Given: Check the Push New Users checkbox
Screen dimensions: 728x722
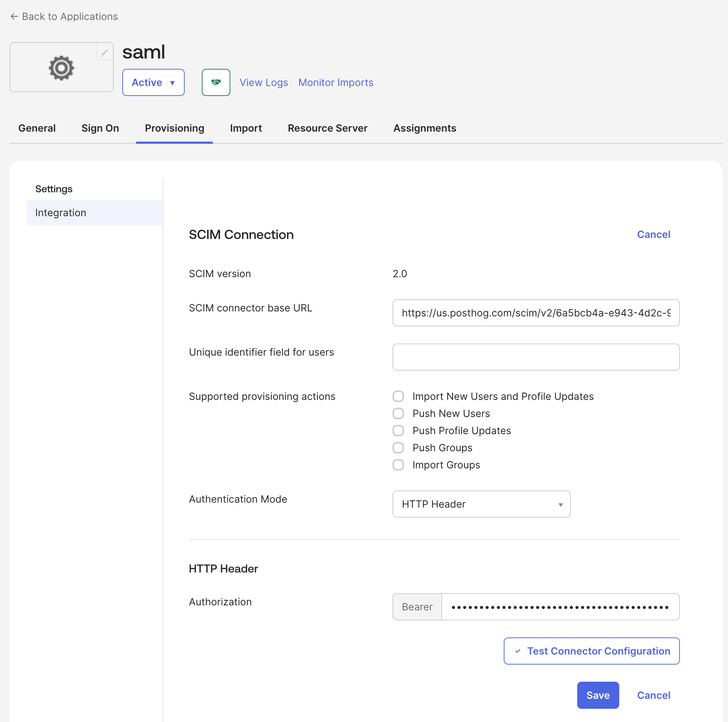Looking at the screenshot, I should point(398,413).
